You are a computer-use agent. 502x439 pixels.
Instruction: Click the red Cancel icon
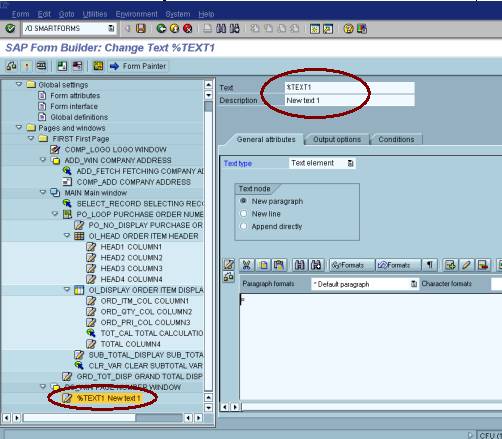pos(188,29)
